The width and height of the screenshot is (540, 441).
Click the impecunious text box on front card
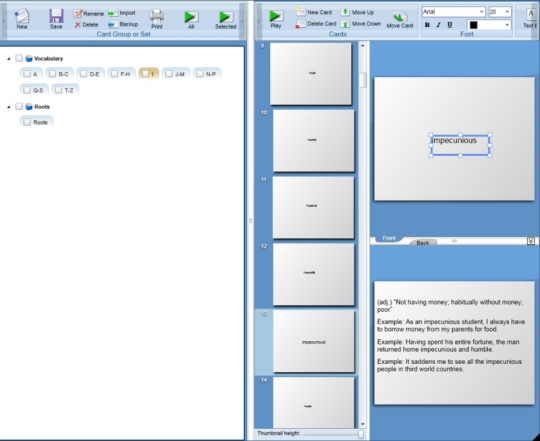click(460, 145)
